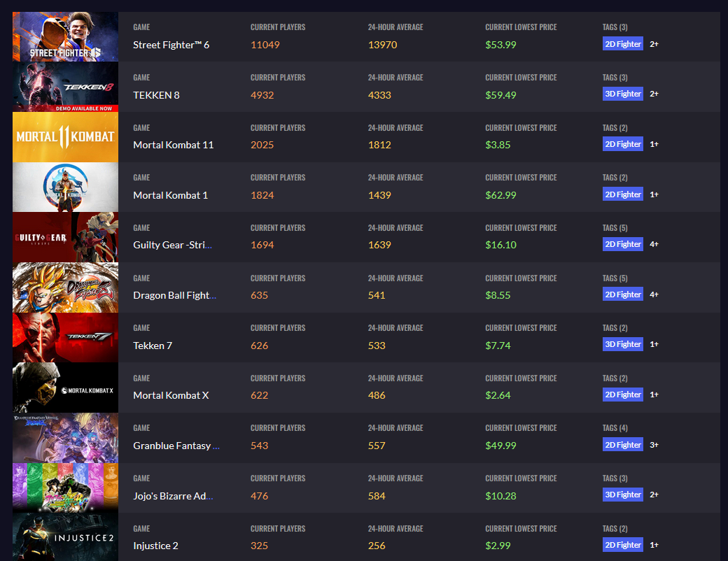The width and height of the screenshot is (728, 561).
Task: Select the 3D Fighter tag on Tekken 7
Action: tap(622, 344)
